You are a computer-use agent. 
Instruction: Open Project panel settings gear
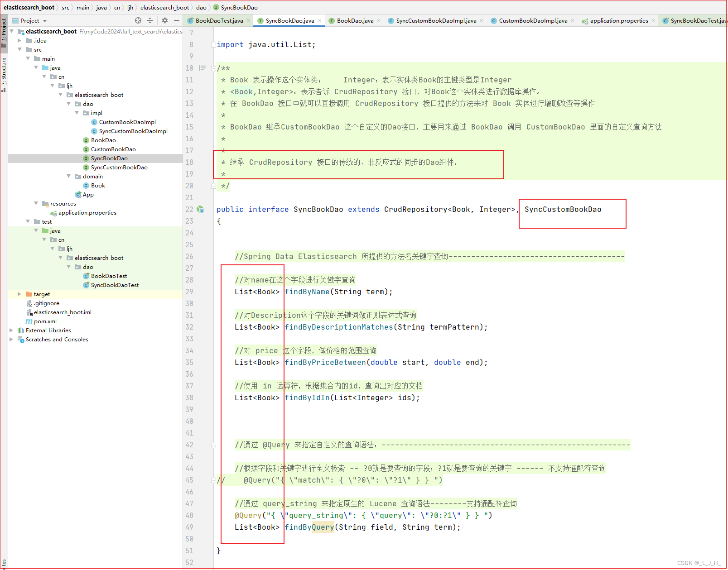165,20
